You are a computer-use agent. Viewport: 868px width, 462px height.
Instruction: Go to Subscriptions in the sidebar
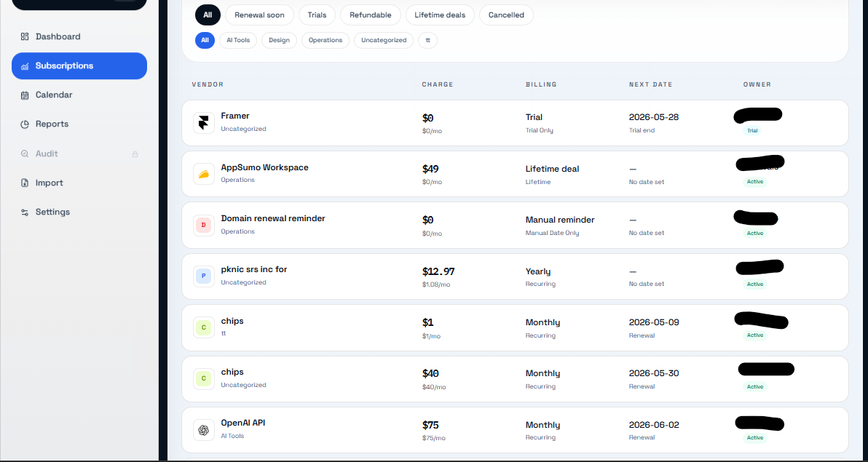coord(79,65)
